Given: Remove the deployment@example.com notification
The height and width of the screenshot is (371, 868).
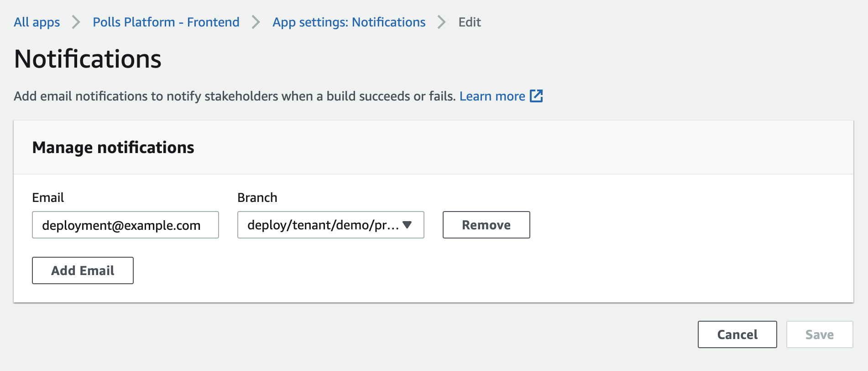Looking at the screenshot, I should coord(486,225).
